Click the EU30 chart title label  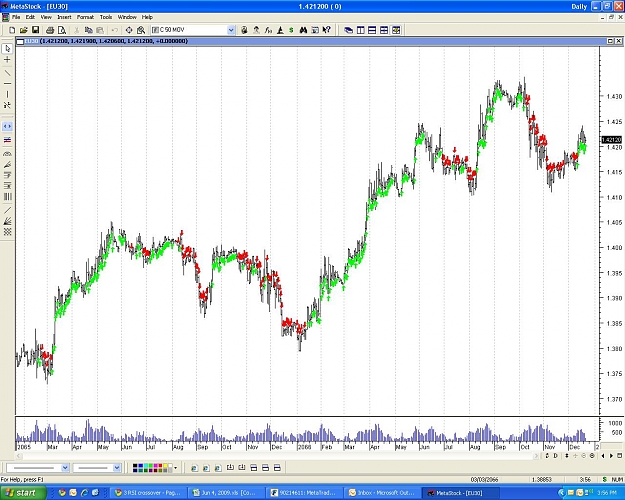pos(31,41)
